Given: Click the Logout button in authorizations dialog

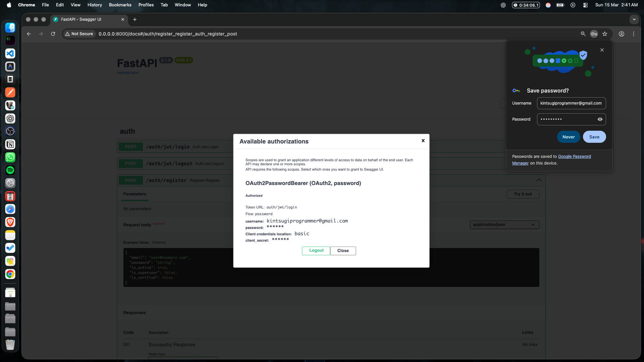Looking at the screenshot, I should pos(316,251).
